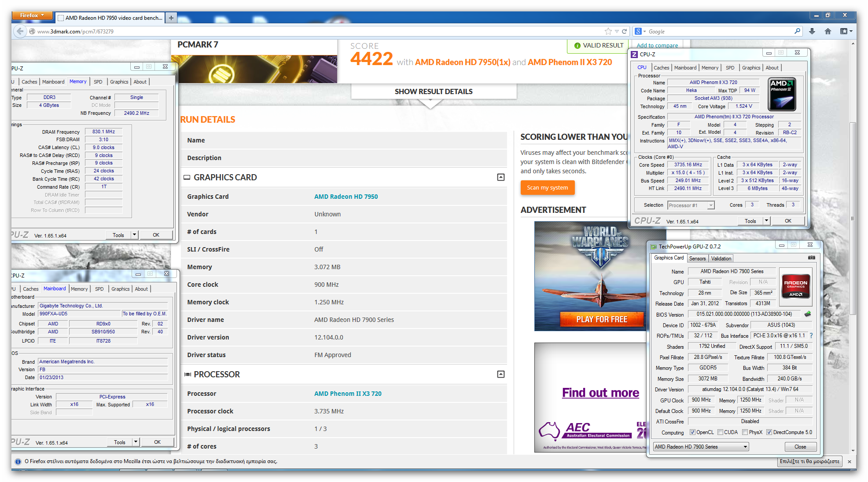This screenshot has width=868, height=482.
Task: Click the Scan my system button
Action: pyautogui.click(x=548, y=187)
